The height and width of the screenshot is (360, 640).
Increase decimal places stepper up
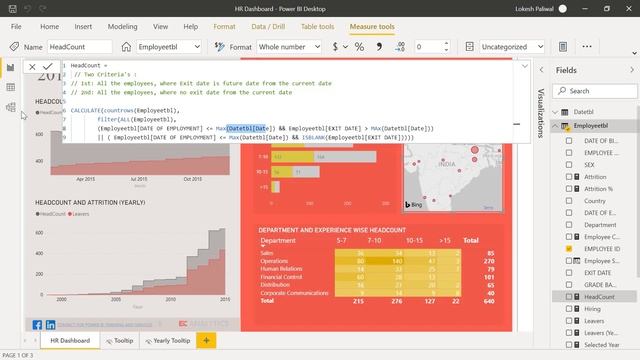(x=447, y=43)
